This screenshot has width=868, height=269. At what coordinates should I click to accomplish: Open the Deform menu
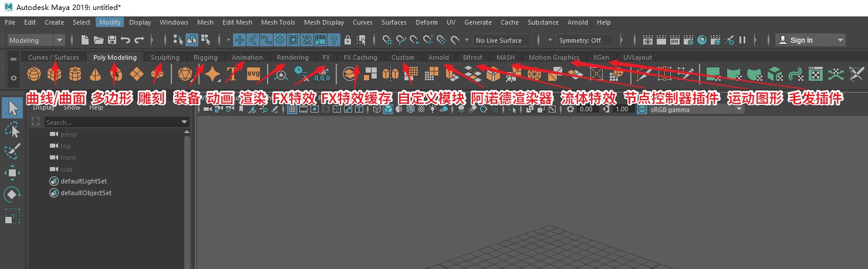pyautogui.click(x=427, y=22)
